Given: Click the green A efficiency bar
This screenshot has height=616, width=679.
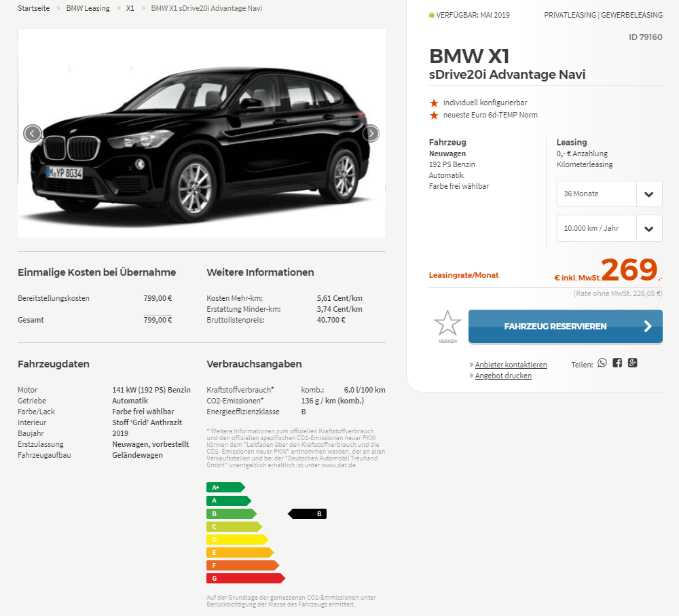Looking at the screenshot, I should click(x=229, y=501).
